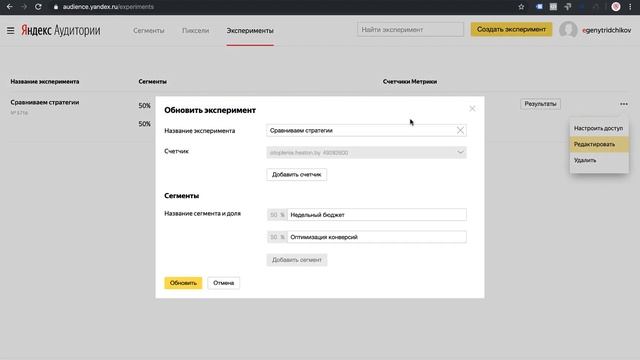
Task: Click Добавить сегмент button
Action: 297,260
